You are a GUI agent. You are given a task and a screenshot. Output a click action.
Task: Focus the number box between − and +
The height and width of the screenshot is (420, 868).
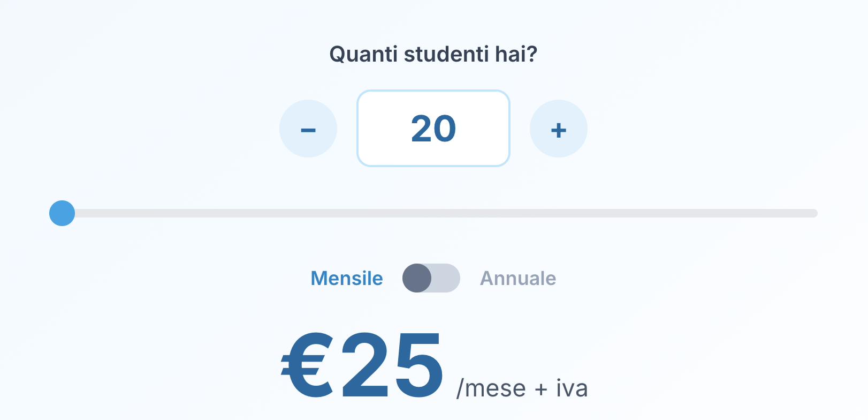point(433,129)
